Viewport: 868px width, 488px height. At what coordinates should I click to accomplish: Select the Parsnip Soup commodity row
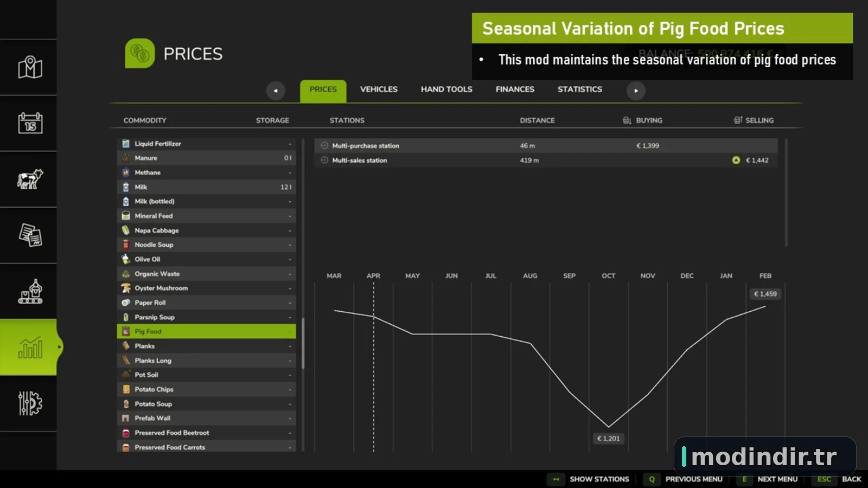(206, 317)
